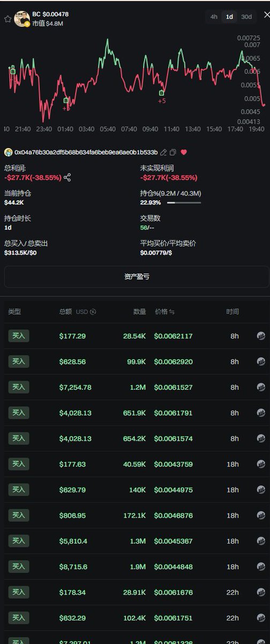Open chart icon for $8,715.6 buy row
Screen dimensions: 270x644
point(261,567)
